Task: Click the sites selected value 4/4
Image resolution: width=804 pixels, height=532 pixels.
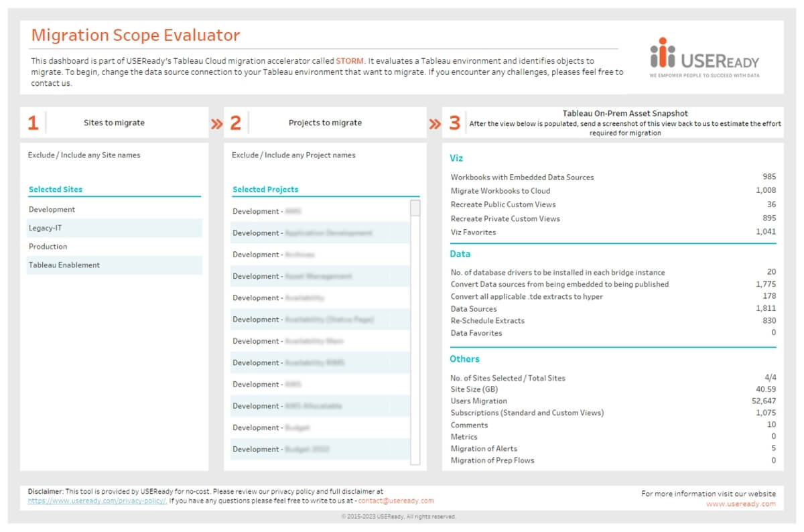Action: [x=770, y=377]
